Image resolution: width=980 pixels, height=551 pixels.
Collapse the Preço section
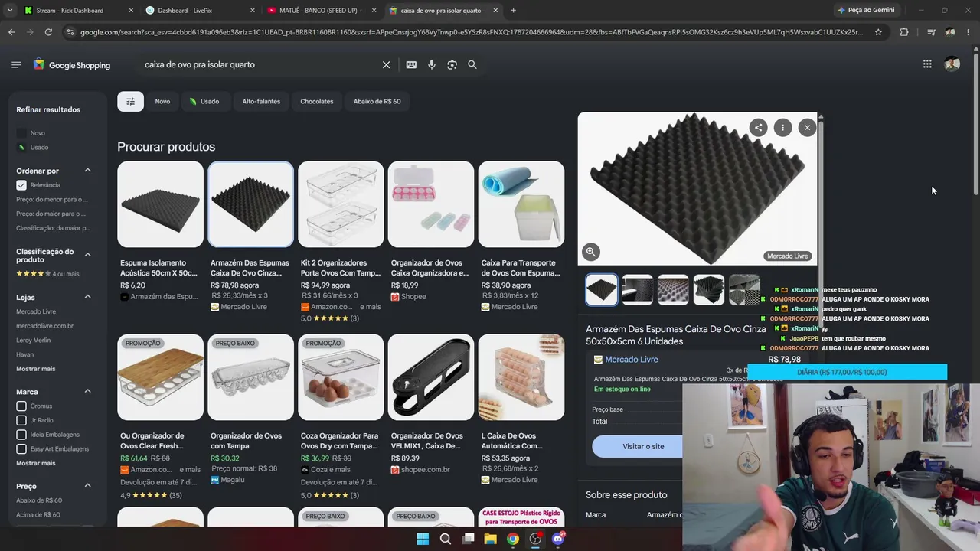click(x=87, y=486)
